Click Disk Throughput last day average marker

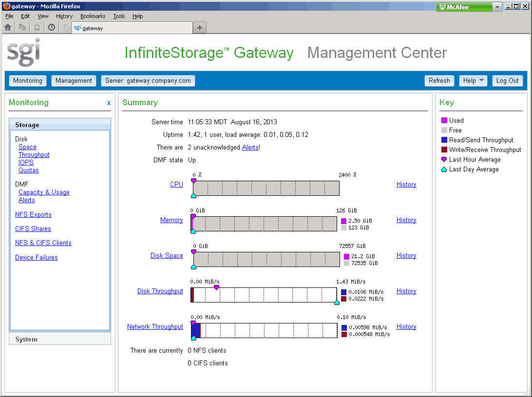[337, 302]
